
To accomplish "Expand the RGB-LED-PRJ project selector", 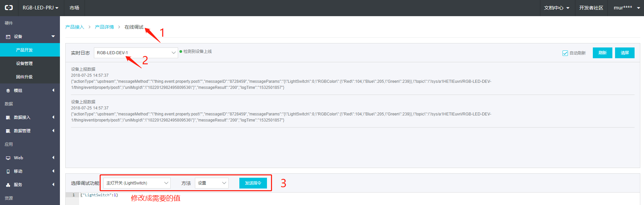I will [x=40, y=8].
